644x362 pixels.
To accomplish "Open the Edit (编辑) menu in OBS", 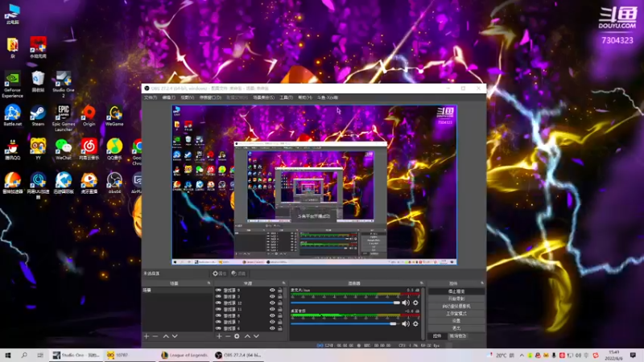I will click(x=169, y=97).
